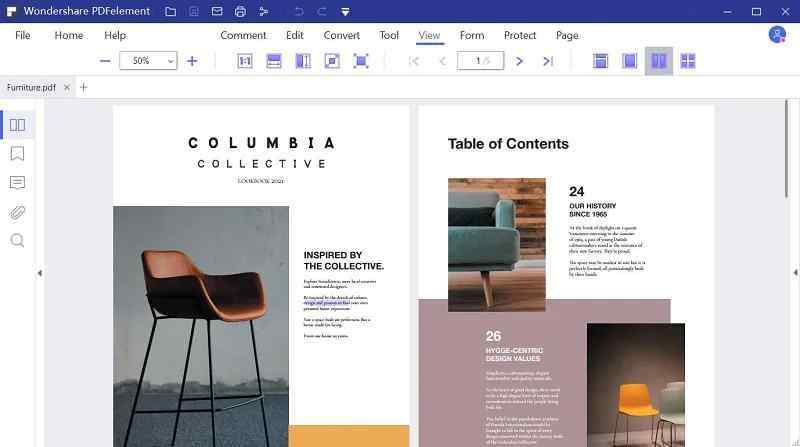Select the Fit Width view icon
The width and height of the screenshot is (800, 447).
tap(274, 61)
